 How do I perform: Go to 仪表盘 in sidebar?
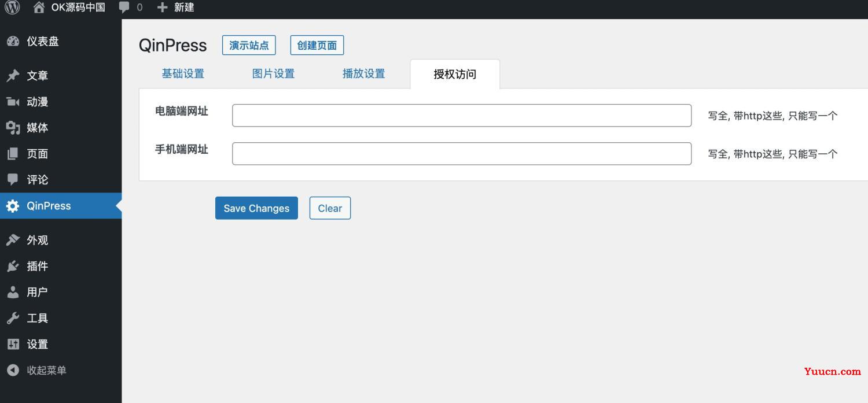(x=43, y=42)
